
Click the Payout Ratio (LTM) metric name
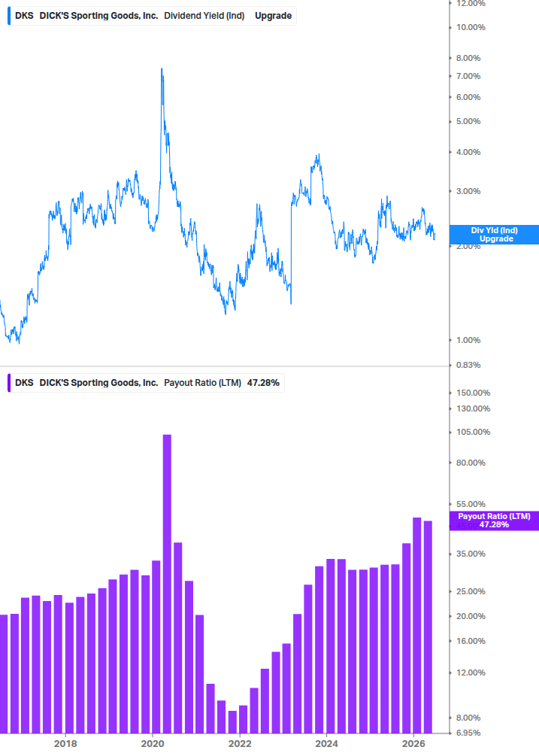pyautogui.click(x=202, y=383)
